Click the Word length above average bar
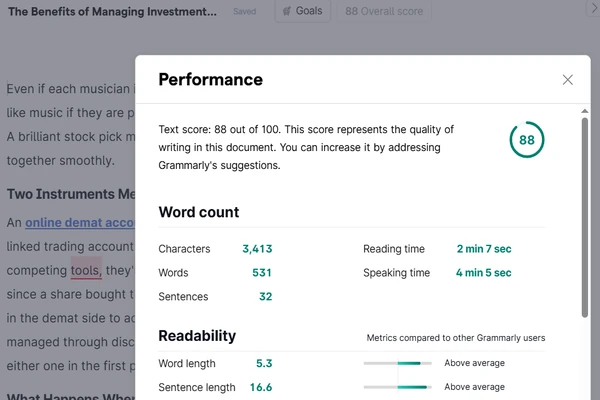This screenshot has width=600, height=400. click(x=398, y=363)
